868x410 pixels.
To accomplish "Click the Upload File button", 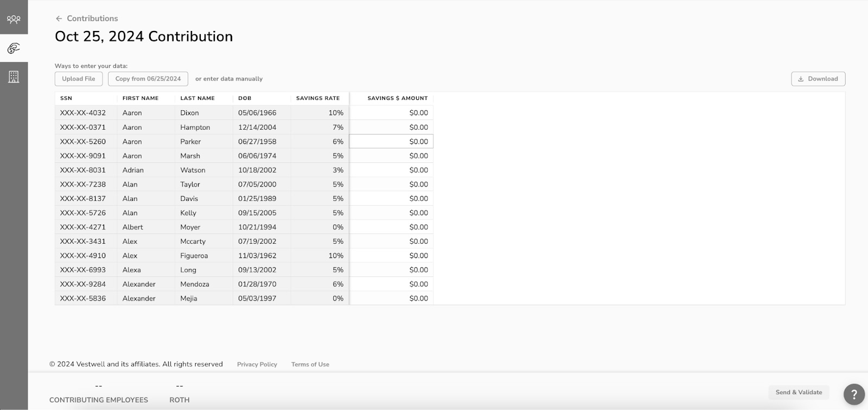I will coord(79,79).
